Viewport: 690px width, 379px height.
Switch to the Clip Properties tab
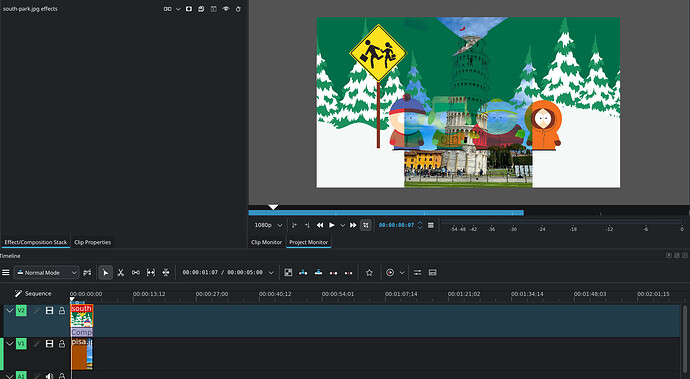click(92, 242)
